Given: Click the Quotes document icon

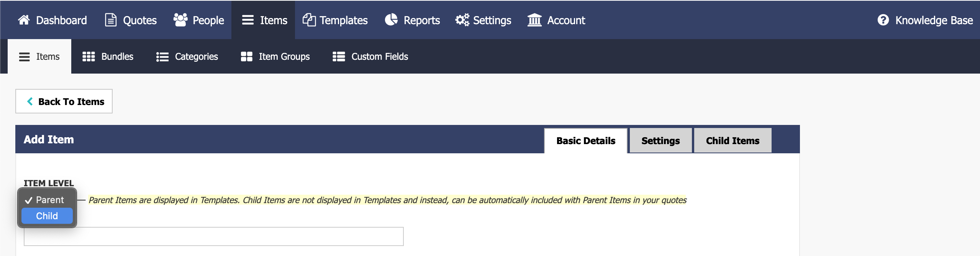Looking at the screenshot, I should click(111, 20).
